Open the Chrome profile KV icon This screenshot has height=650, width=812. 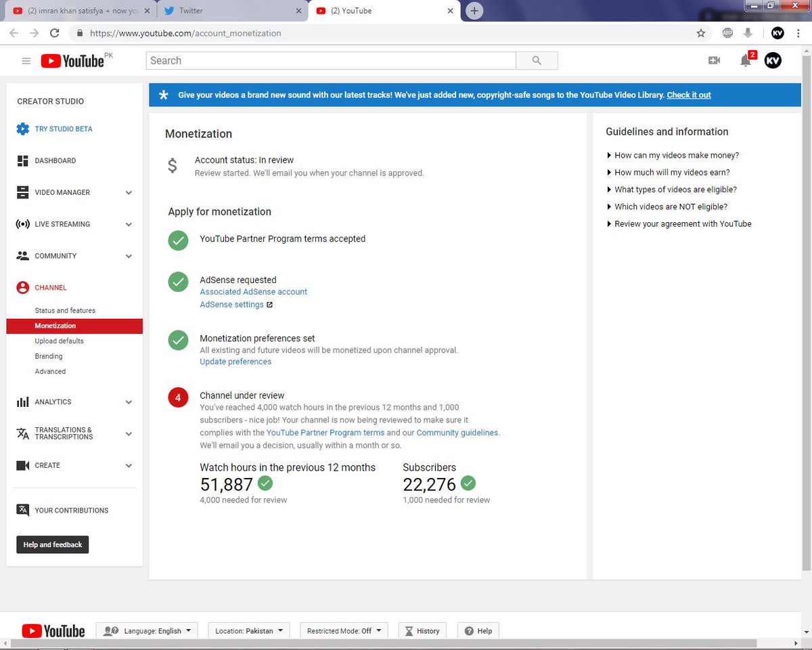pyautogui.click(x=777, y=32)
